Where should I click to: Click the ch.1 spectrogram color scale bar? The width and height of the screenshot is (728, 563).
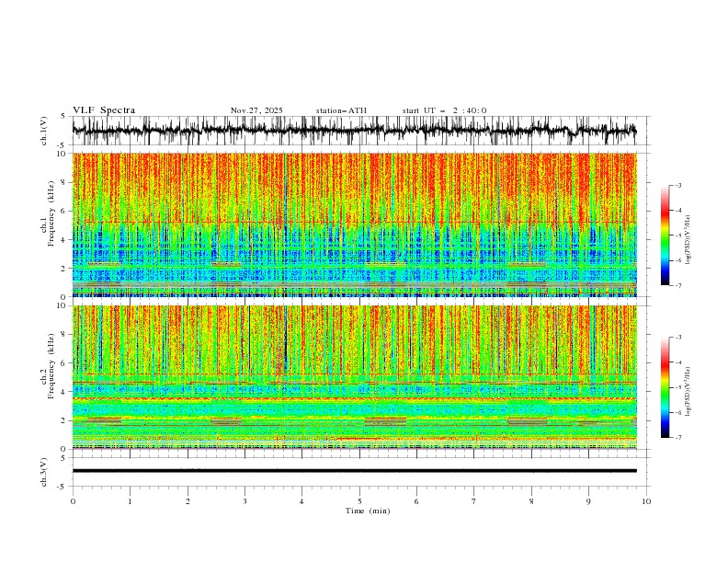(x=665, y=235)
